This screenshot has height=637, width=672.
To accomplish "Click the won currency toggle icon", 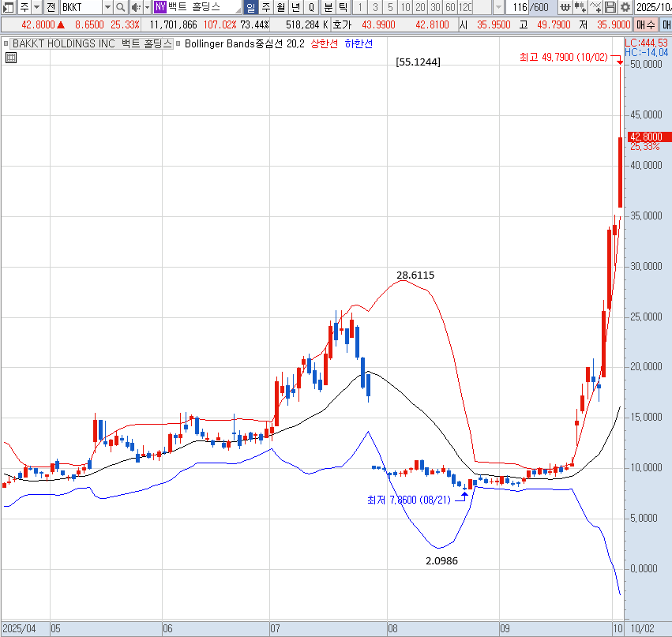I will pos(565,7).
